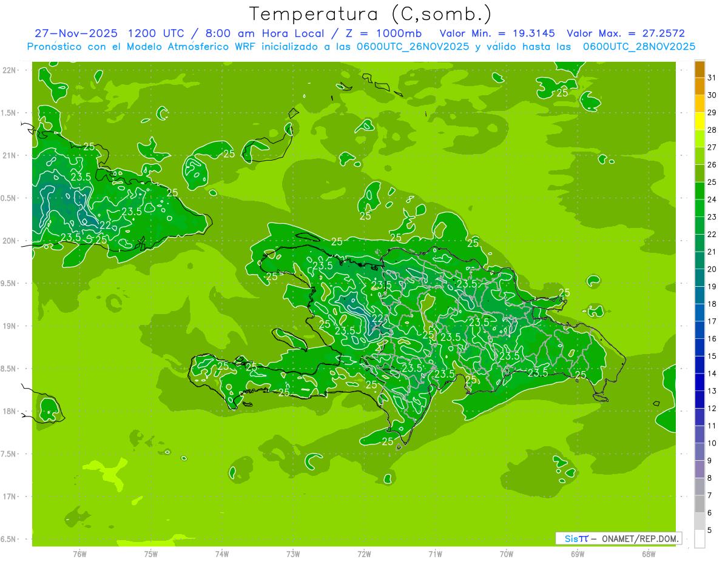
Task: Click the 72W longitude axis label
Action: click(x=364, y=554)
